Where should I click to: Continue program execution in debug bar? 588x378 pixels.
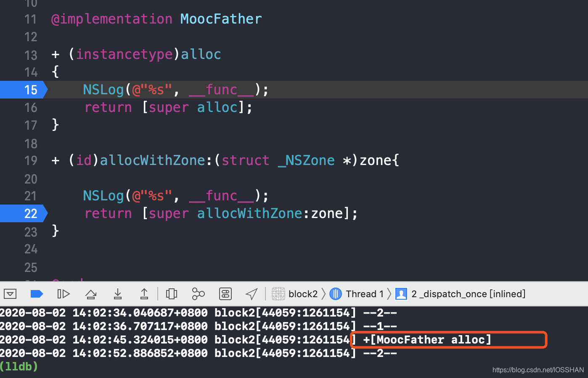pyautogui.click(x=64, y=294)
